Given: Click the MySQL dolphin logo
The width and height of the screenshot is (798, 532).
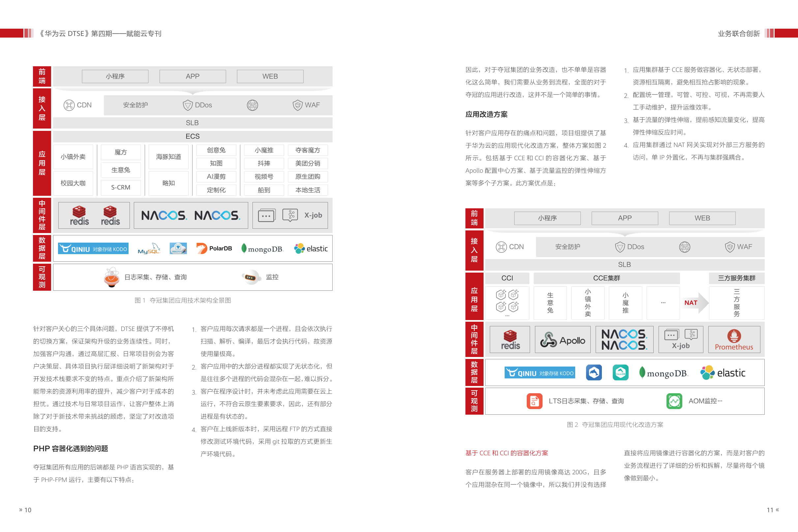Looking at the screenshot, I should (x=149, y=248).
